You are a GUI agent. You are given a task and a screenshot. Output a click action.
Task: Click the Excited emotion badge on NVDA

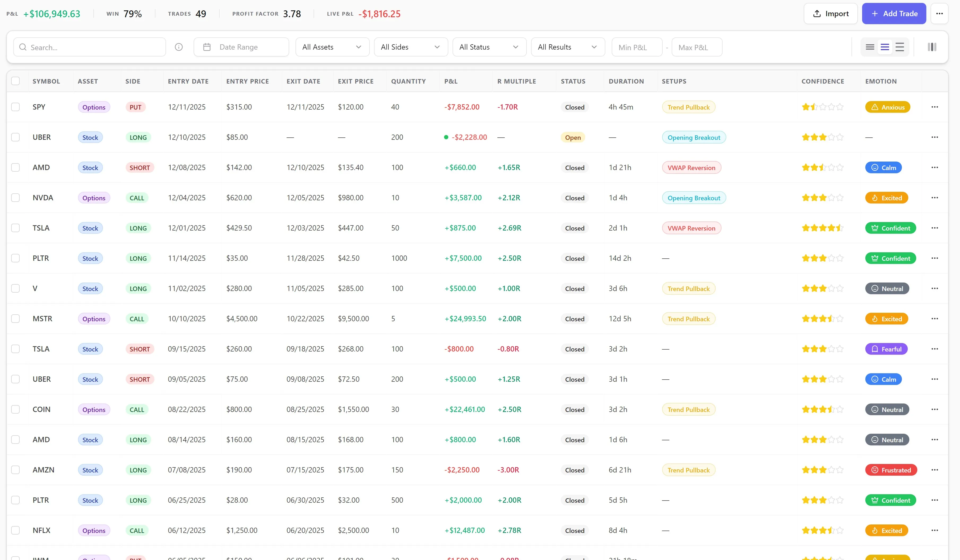click(887, 198)
